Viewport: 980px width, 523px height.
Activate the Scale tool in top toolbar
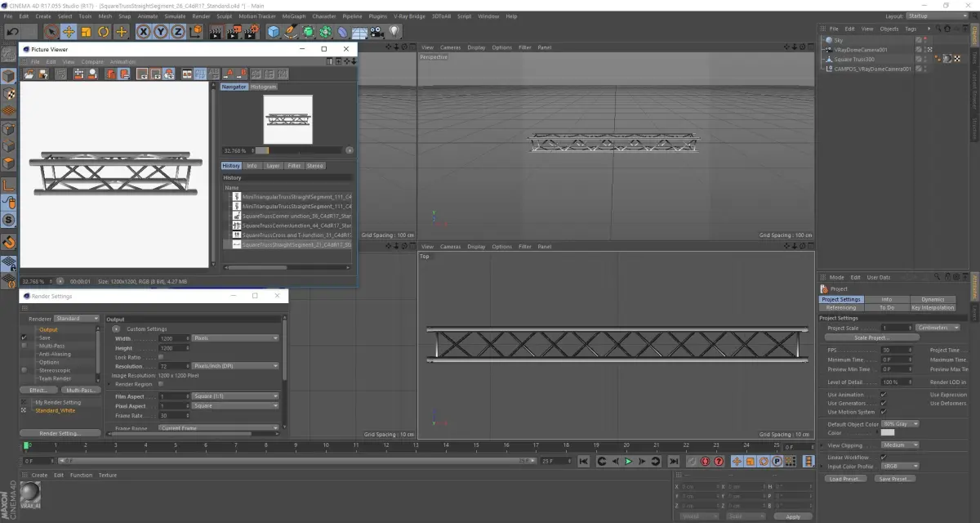click(x=86, y=31)
